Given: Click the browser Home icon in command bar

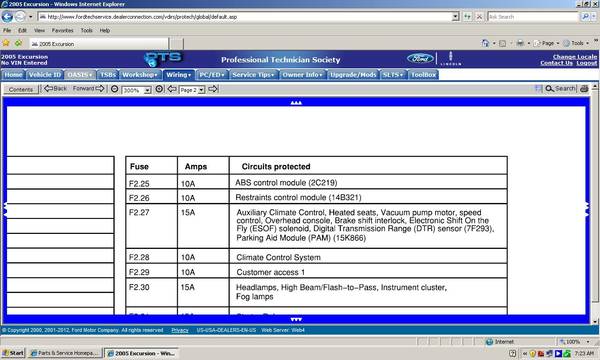Looking at the screenshot, I should 485,43.
